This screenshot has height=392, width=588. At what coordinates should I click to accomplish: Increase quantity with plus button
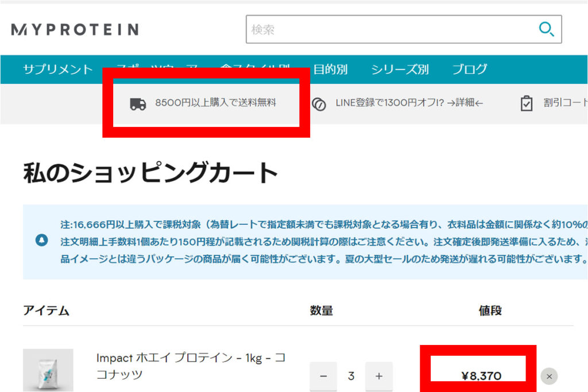point(379,376)
